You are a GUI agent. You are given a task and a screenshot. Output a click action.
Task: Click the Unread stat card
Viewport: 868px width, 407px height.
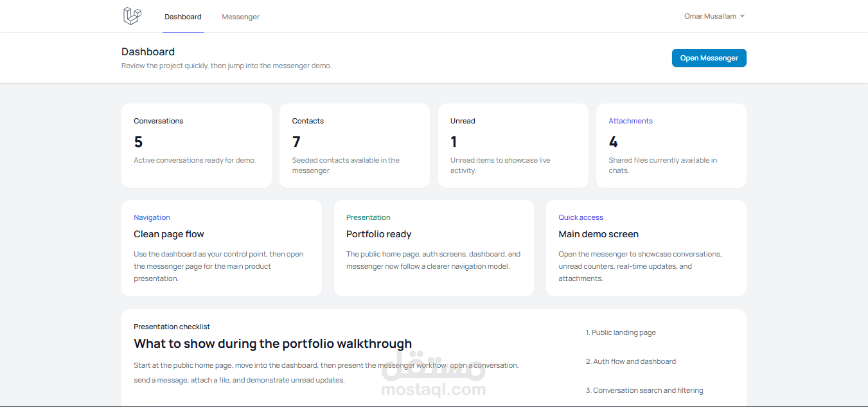coord(513,145)
